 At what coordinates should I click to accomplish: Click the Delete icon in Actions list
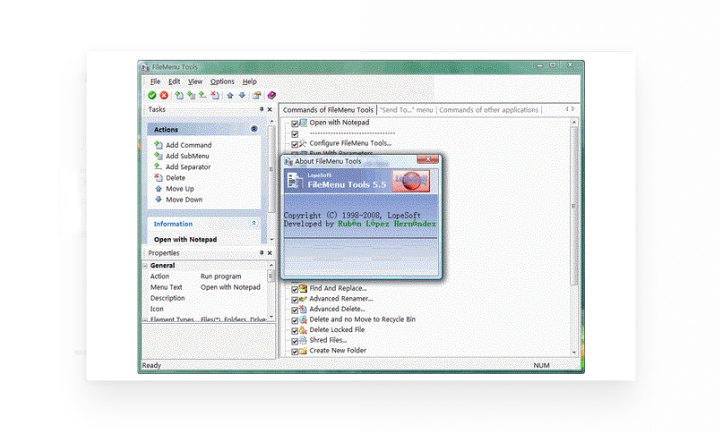[x=158, y=178]
